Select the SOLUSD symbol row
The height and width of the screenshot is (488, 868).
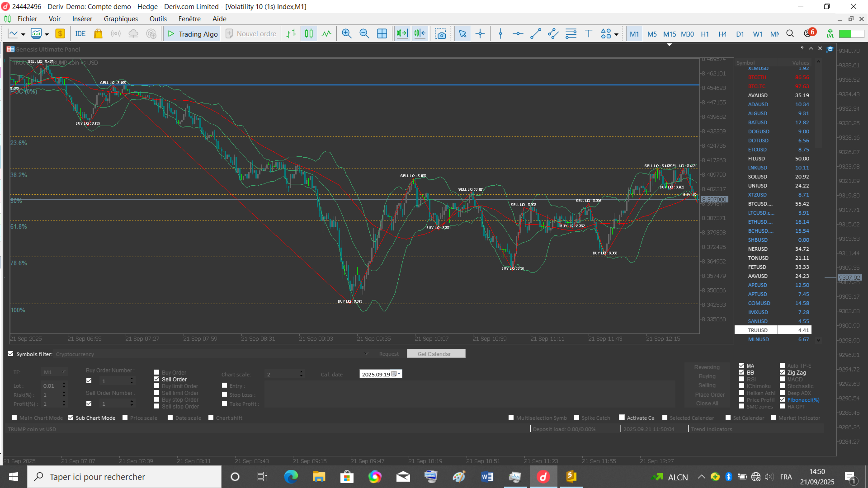[758, 177]
